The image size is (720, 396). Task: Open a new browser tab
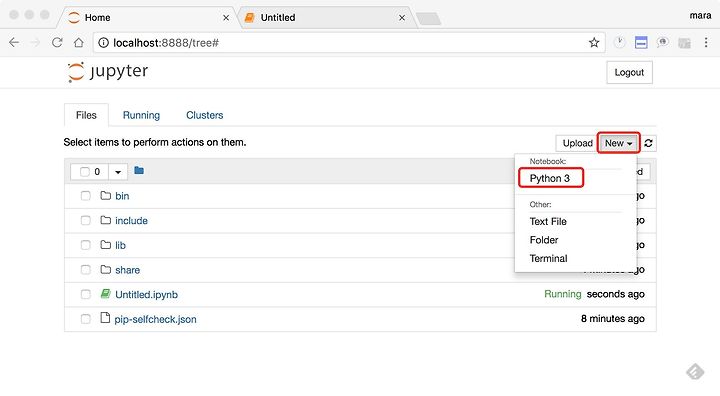coord(428,19)
